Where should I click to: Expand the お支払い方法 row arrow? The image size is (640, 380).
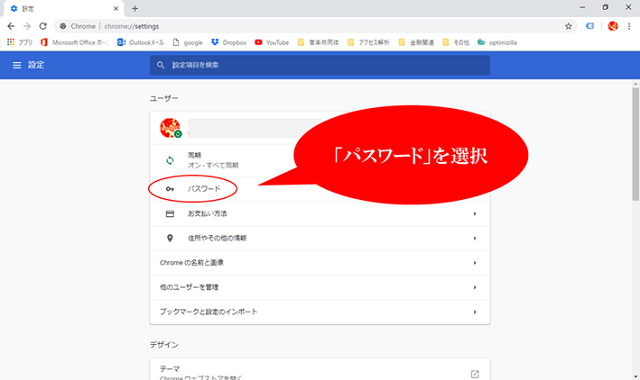click(475, 214)
